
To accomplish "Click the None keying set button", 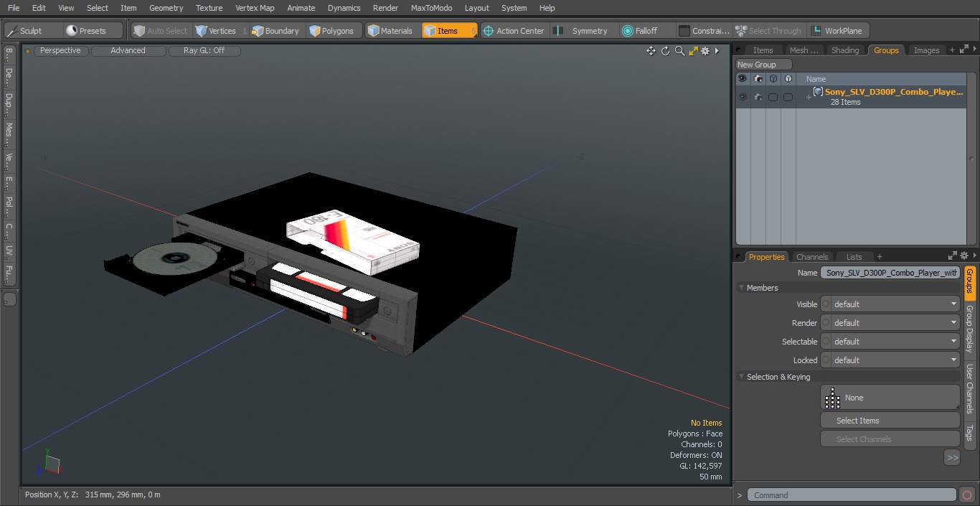I will point(890,398).
